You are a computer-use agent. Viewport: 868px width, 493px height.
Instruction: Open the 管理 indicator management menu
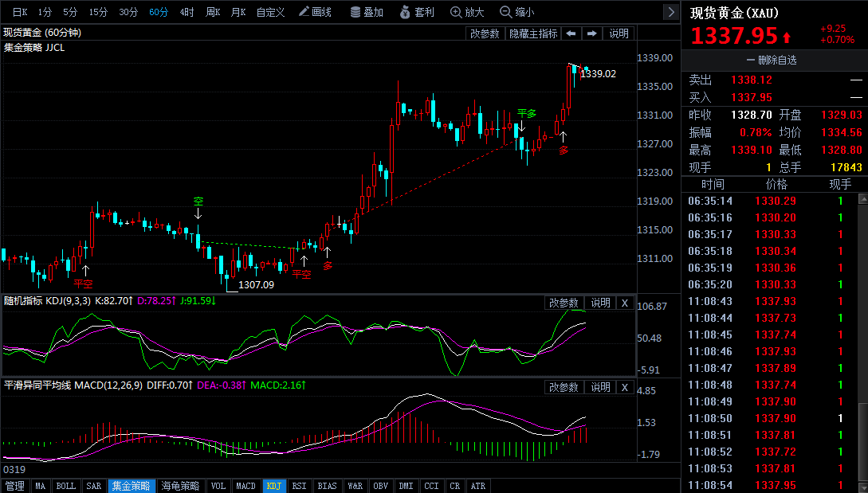[x=14, y=486]
